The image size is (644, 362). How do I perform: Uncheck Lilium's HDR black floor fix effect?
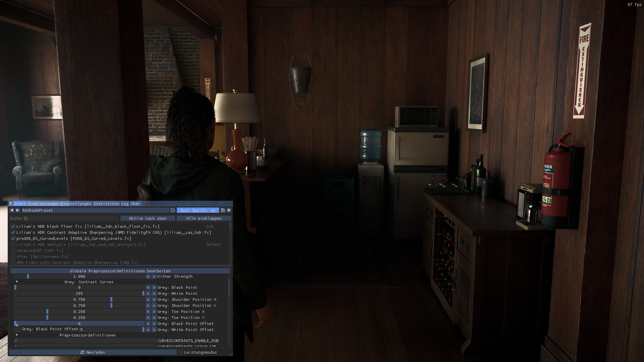click(13, 226)
